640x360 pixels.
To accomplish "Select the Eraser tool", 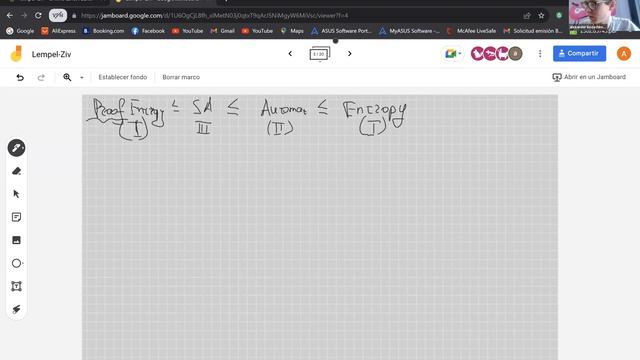I will tap(16, 171).
